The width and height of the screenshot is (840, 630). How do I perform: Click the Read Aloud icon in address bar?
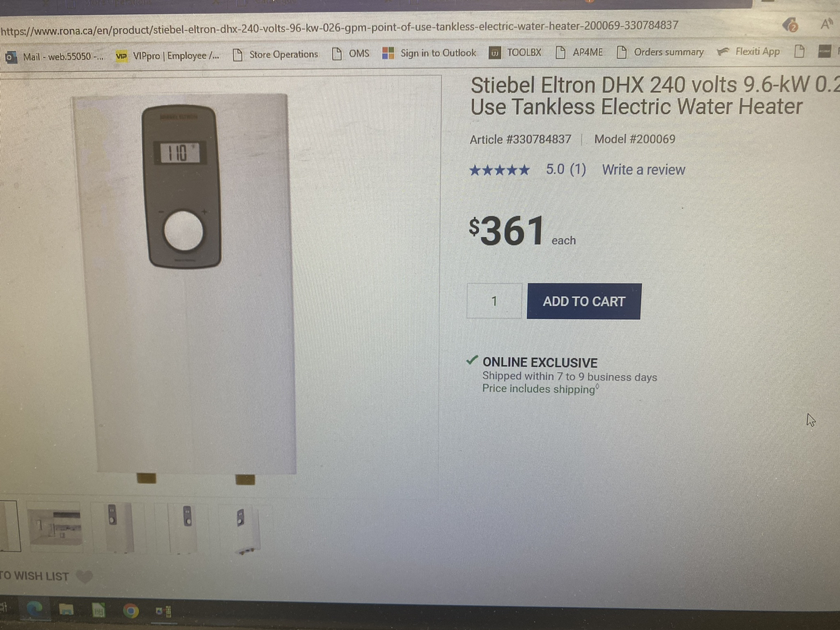point(826,25)
